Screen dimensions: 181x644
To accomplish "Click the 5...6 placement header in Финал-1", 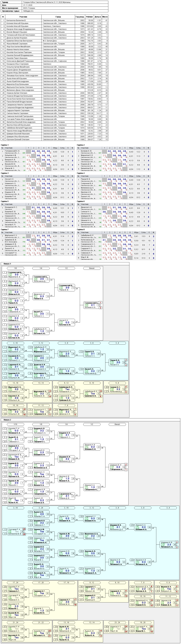I will [117, 383].
